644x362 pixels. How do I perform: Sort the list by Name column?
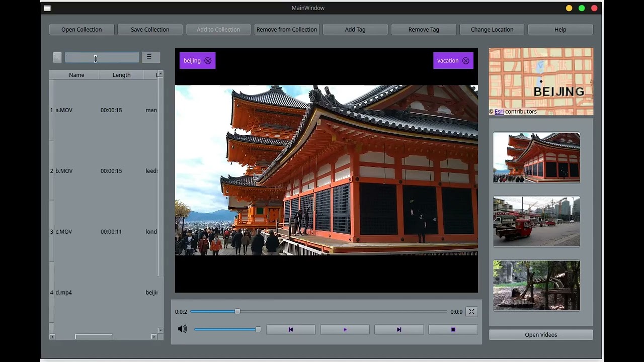tap(76, 75)
